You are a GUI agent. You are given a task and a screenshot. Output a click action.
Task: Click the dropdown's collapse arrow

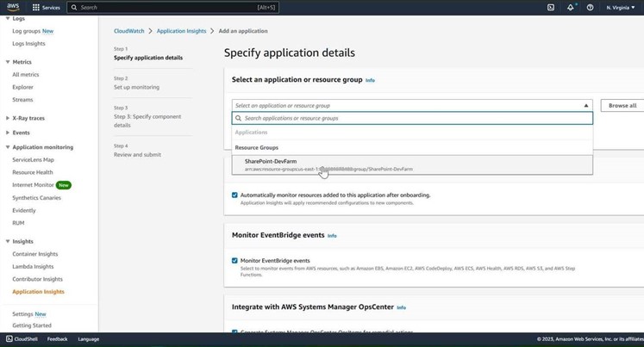pos(586,105)
